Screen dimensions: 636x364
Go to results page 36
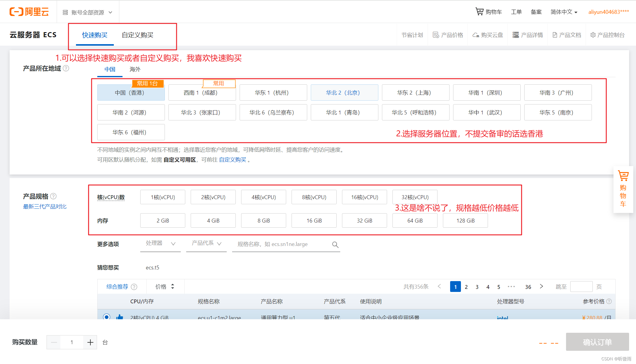coord(528,287)
